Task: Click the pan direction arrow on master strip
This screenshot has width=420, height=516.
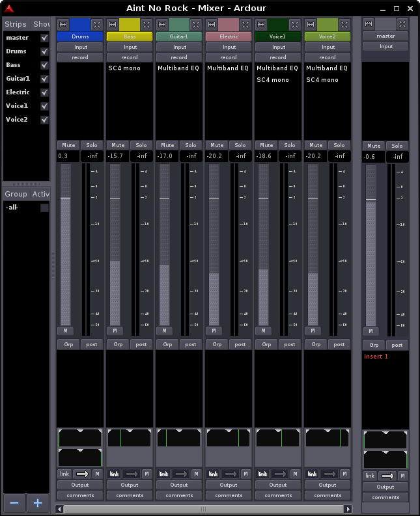Action: click(x=387, y=476)
